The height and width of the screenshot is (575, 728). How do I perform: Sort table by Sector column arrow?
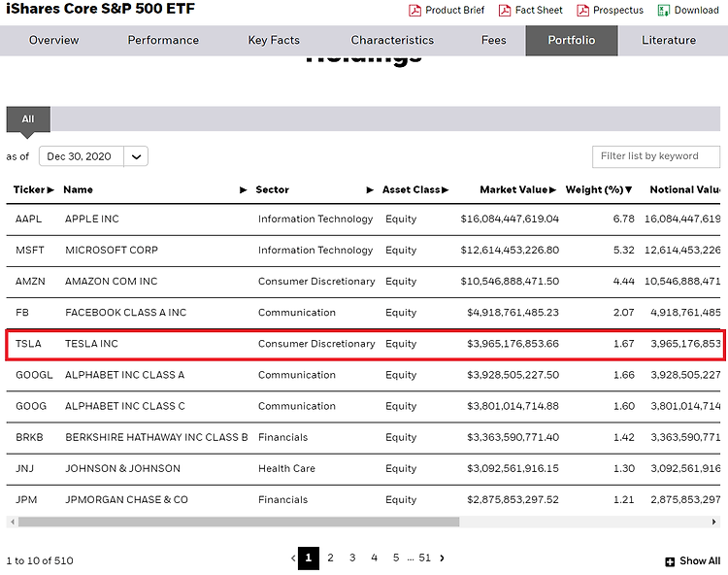pos(370,189)
